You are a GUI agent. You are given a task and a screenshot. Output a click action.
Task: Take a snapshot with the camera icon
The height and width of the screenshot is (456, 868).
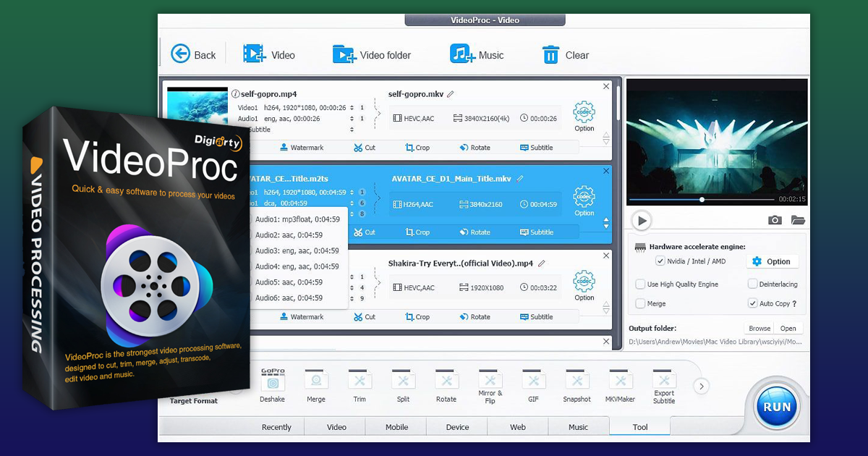click(775, 220)
